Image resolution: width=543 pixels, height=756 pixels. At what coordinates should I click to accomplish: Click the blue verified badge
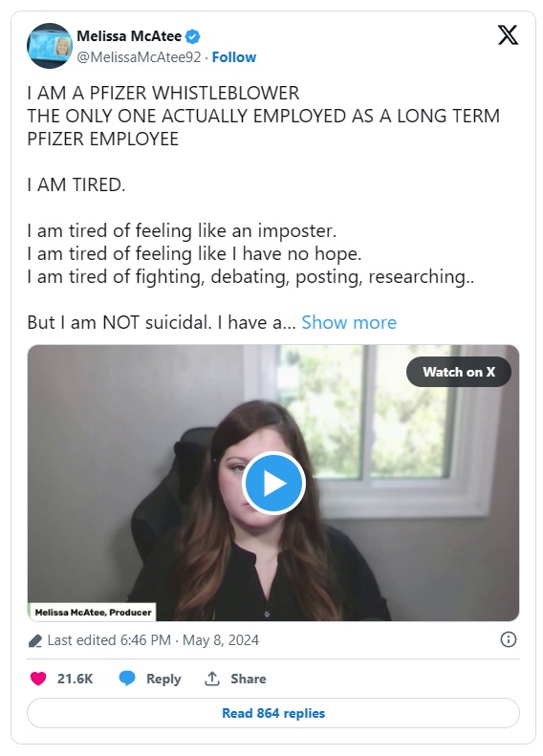tap(193, 36)
